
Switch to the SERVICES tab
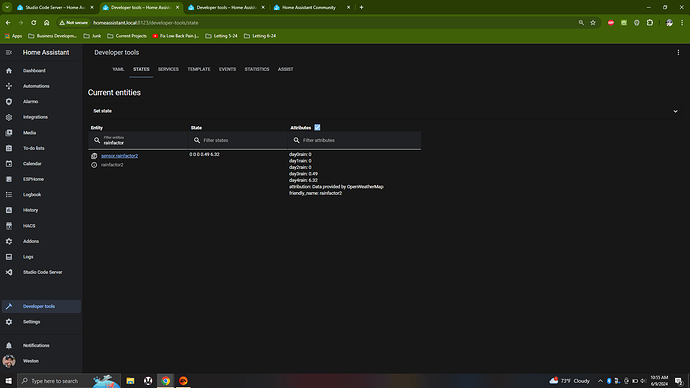(168, 70)
